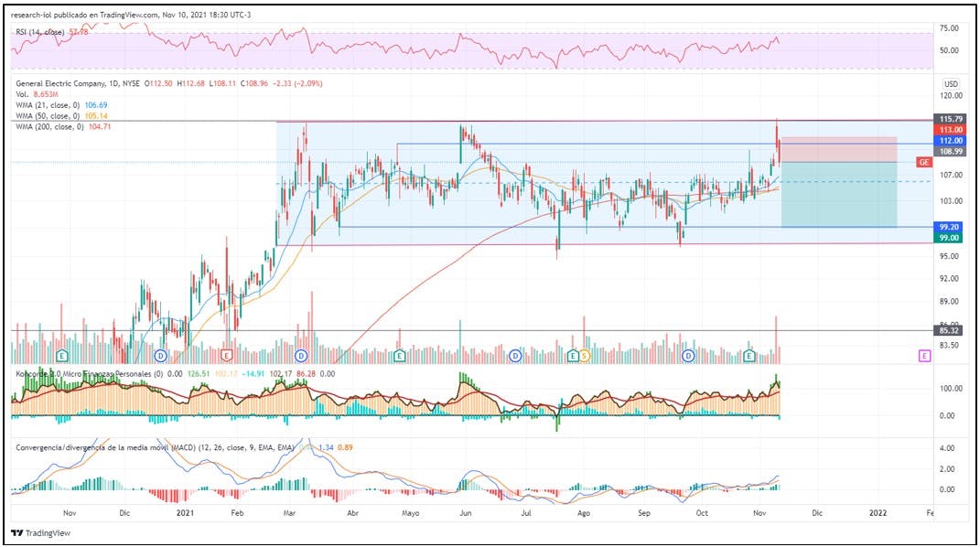Click the Koncorde indicator legend
Image resolution: width=980 pixels, height=547 pixels.
tap(89, 374)
